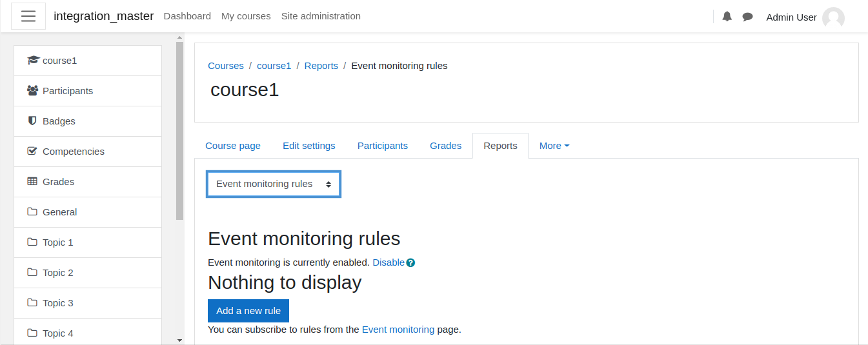Click the Badges shield icon in sidebar

[x=32, y=121]
